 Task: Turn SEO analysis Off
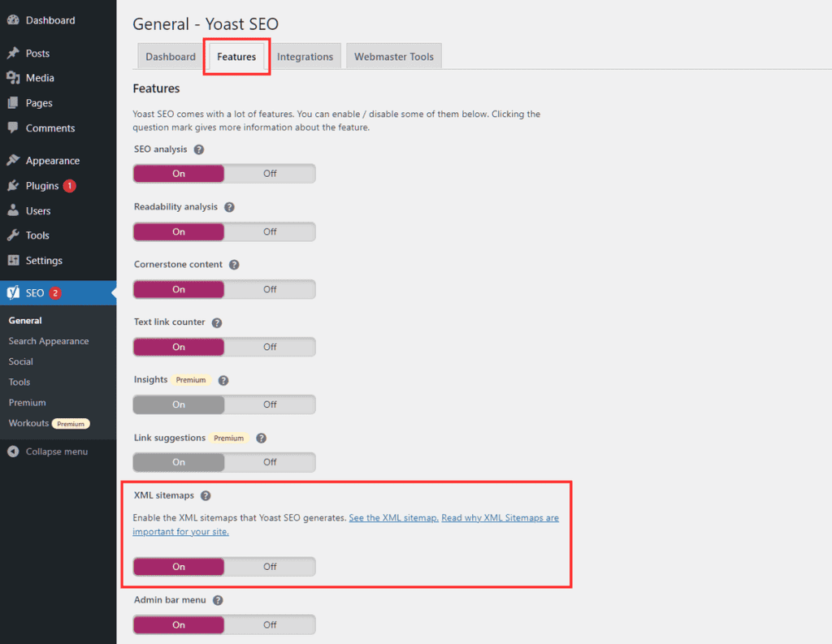[270, 174]
